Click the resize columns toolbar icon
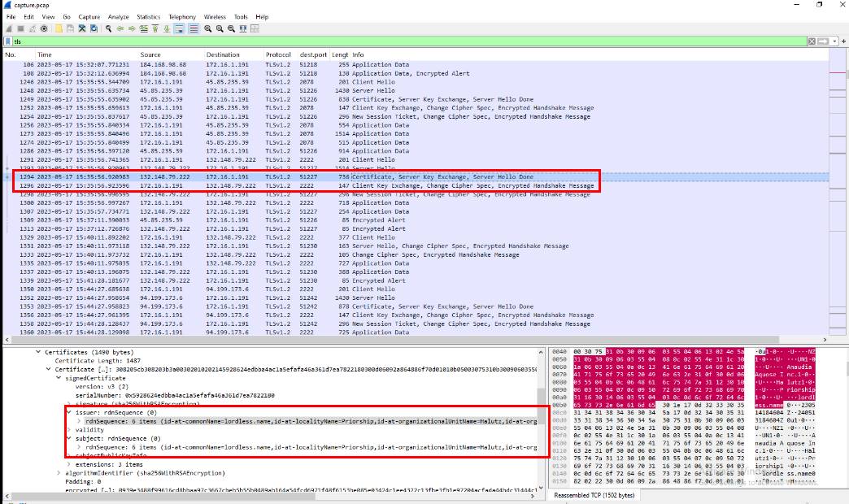This screenshot has width=849, height=504. [255, 28]
